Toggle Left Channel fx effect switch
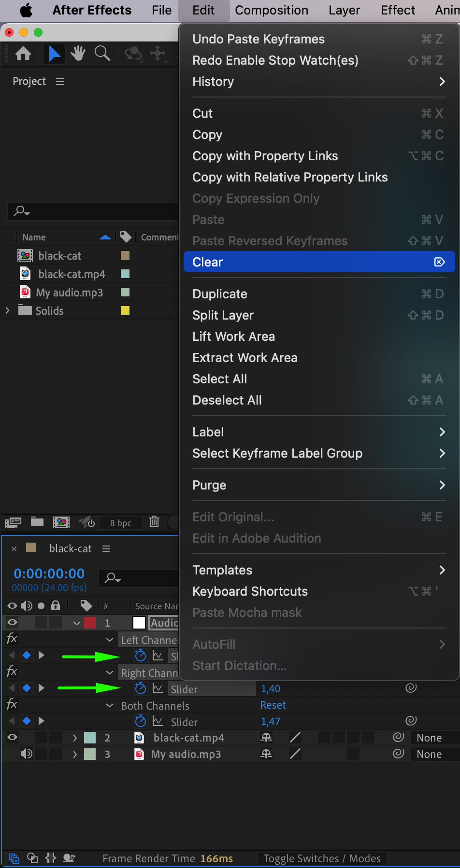The image size is (460, 868). coord(12,639)
